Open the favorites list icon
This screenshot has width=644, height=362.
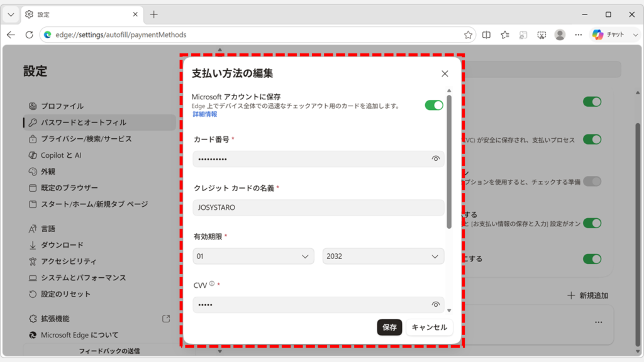tap(505, 35)
